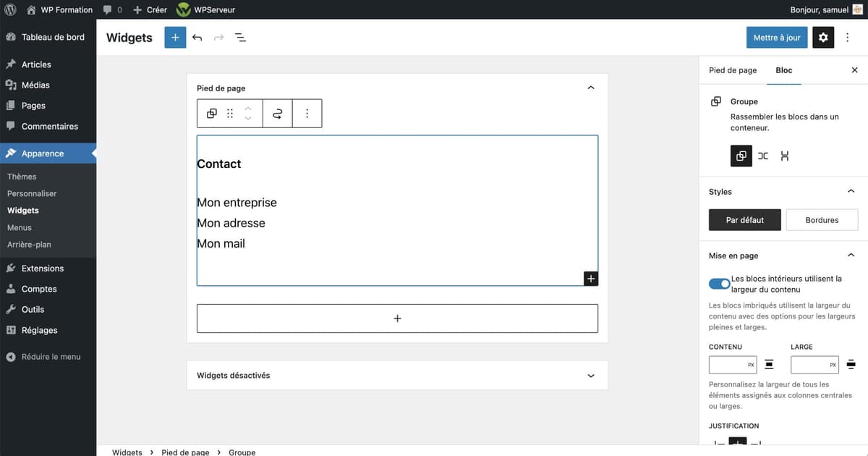
Task: Click the undo arrow in the top toolbar
Action: tap(197, 37)
